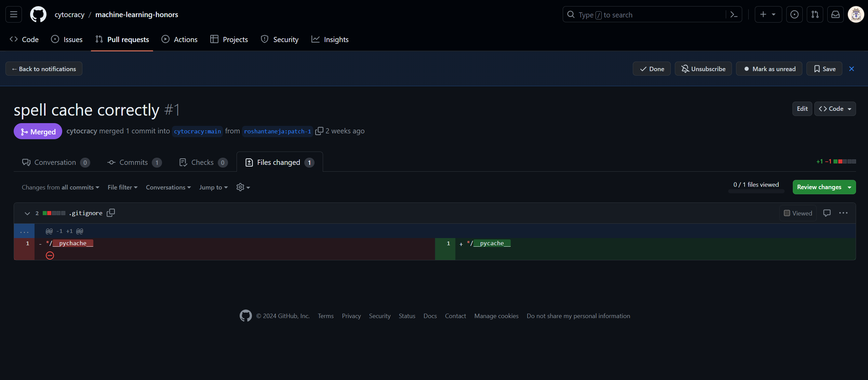The width and height of the screenshot is (868, 380).
Task: Open pull requests icon in header
Action: pyautogui.click(x=815, y=14)
